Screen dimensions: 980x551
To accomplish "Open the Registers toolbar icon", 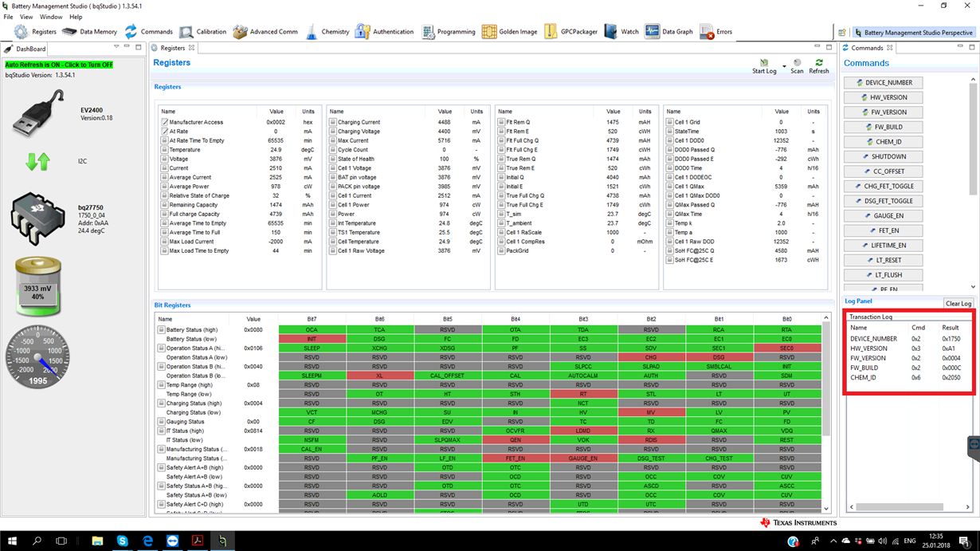I will [x=22, y=32].
